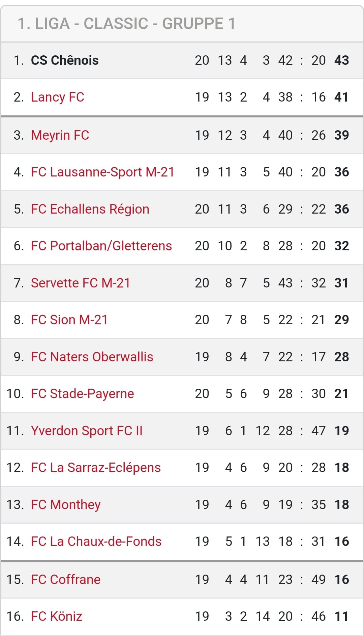Screen dimensions: 364x636
Task: Click the FC Stade-Payerne link
Action: [83, 394]
